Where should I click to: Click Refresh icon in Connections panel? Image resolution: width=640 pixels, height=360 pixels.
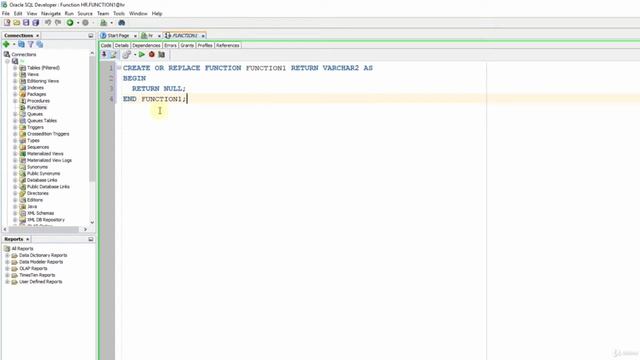tap(21, 44)
